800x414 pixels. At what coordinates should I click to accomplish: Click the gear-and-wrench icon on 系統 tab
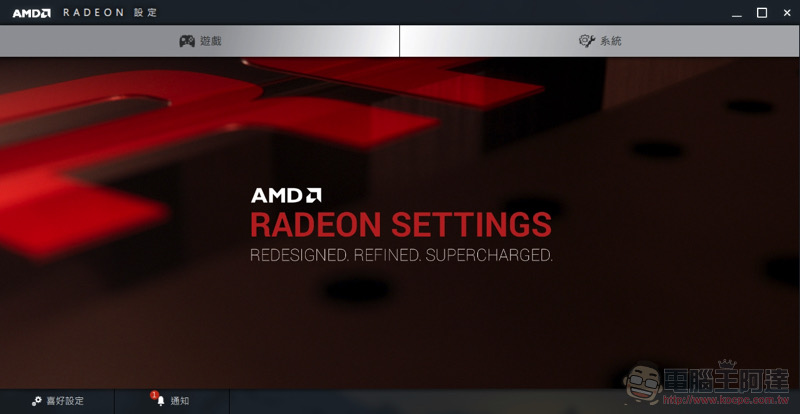587,41
